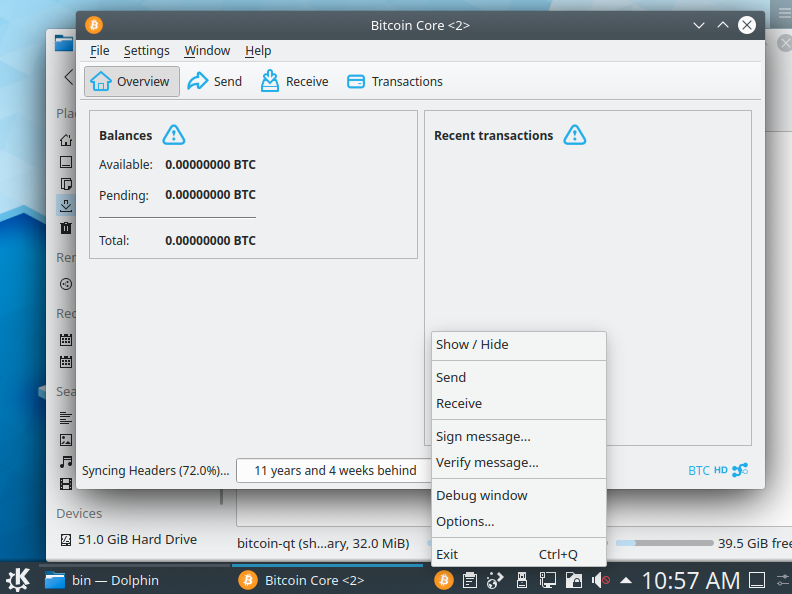
Task: Click the Pending balance value
Action: point(210,195)
